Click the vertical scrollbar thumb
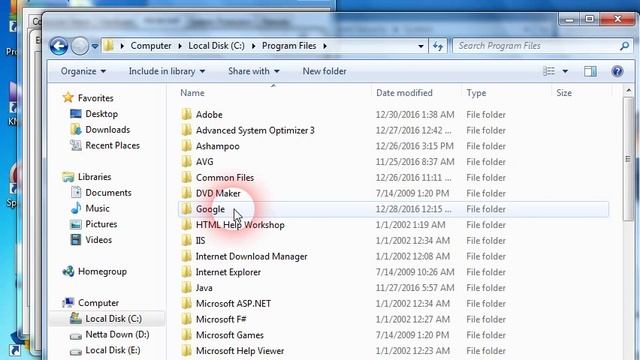Viewport: 640px width, 360px height. (628, 159)
